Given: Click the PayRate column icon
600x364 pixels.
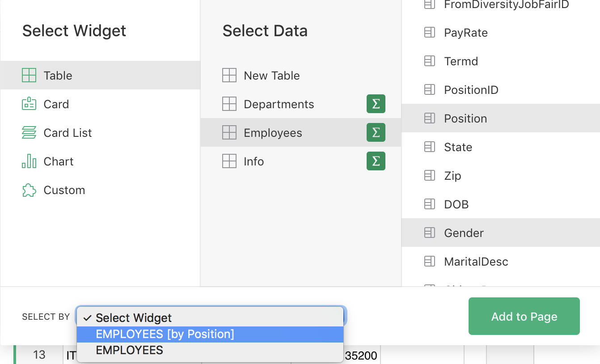Looking at the screenshot, I should pos(430,33).
